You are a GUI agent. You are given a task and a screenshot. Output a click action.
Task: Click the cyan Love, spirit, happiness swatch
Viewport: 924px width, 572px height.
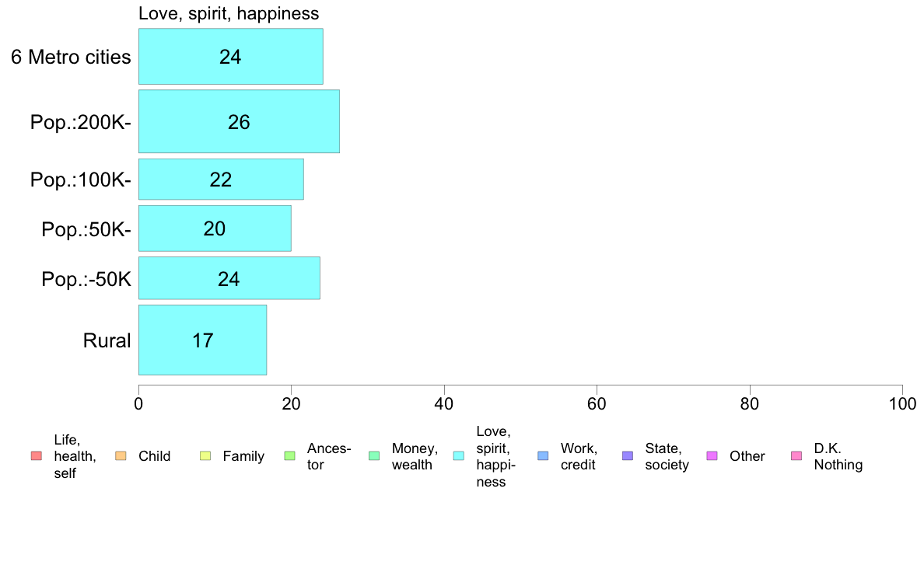point(458,456)
